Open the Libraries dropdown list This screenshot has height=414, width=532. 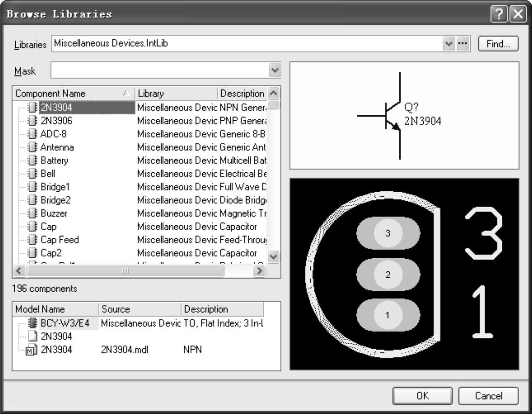coord(449,44)
